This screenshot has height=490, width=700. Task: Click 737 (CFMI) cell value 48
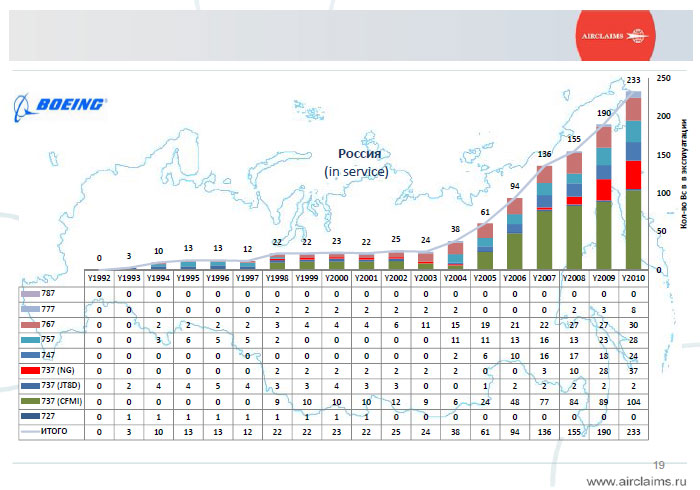click(515, 402)
